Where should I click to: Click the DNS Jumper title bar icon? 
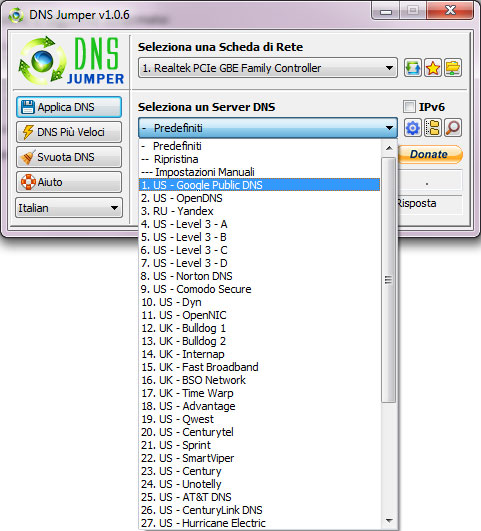pos(16,15)
